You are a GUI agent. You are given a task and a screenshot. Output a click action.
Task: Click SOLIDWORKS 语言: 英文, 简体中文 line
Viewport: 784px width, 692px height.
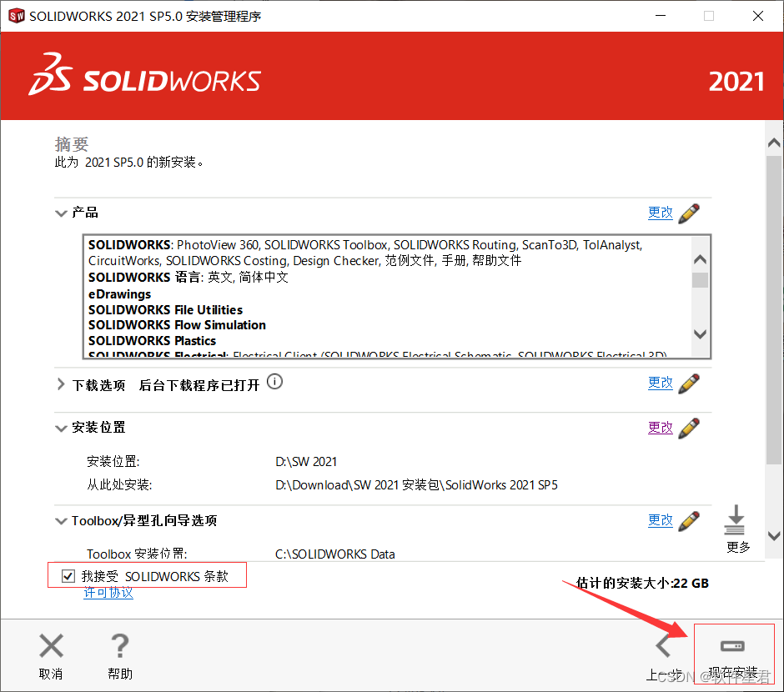(188, 278)
